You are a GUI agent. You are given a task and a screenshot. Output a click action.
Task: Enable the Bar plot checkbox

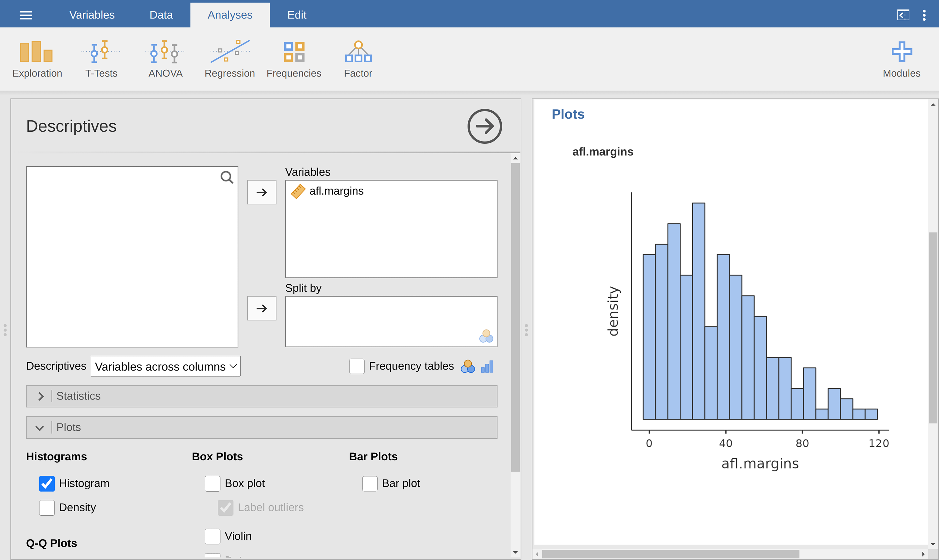(370, 483)
